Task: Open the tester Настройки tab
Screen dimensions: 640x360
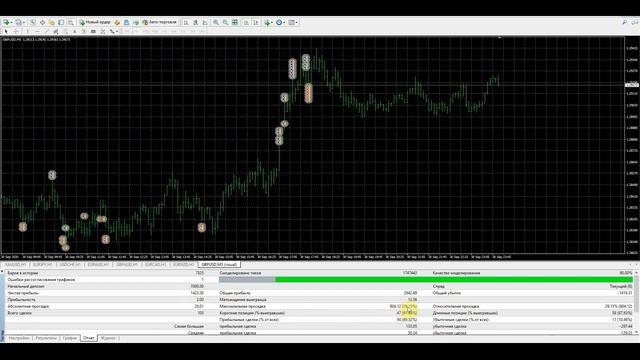Action: 19,338
